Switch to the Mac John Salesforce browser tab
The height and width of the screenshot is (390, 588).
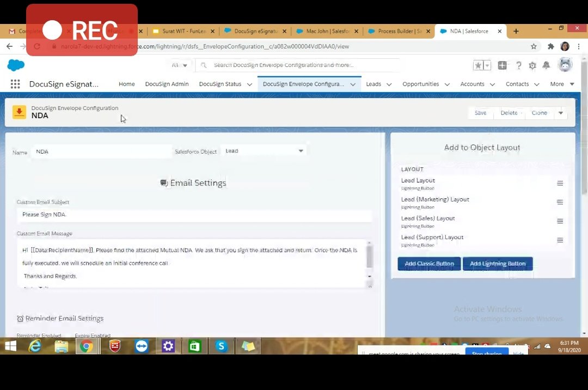[x=328, y=31]
